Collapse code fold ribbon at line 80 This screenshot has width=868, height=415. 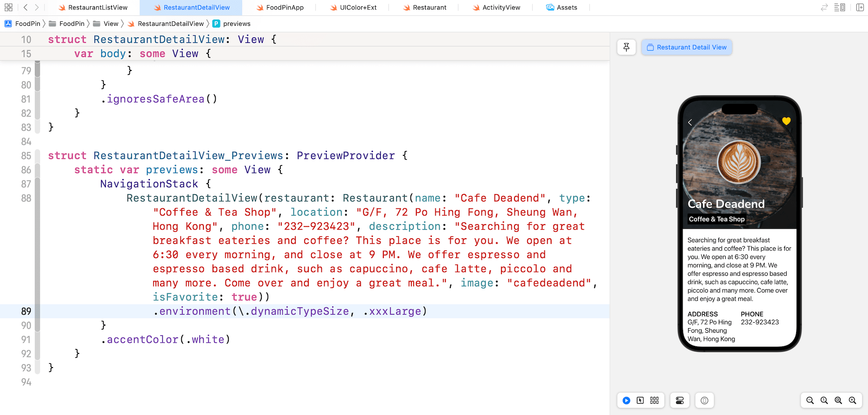click(37, 85)
